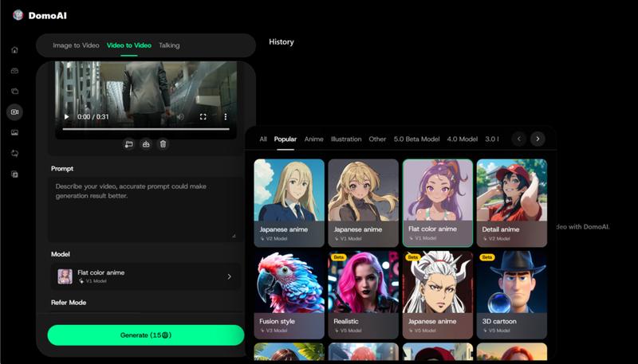This screenshot has height=364, width=638.
Task: Delete the uploaded video with trash icon
Action: point(163,144)
